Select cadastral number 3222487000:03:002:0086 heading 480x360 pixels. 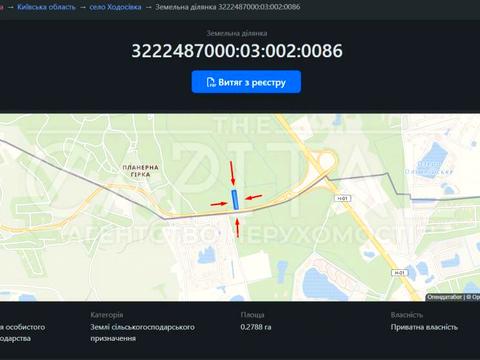coord(237,51)
